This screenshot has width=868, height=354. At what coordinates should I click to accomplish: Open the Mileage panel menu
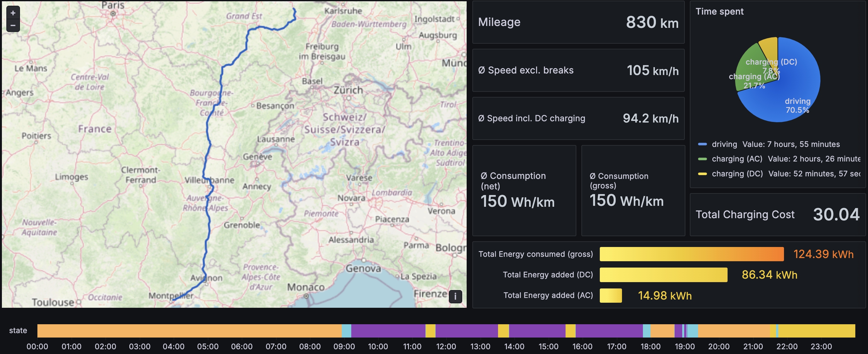[x=499, y=22]
